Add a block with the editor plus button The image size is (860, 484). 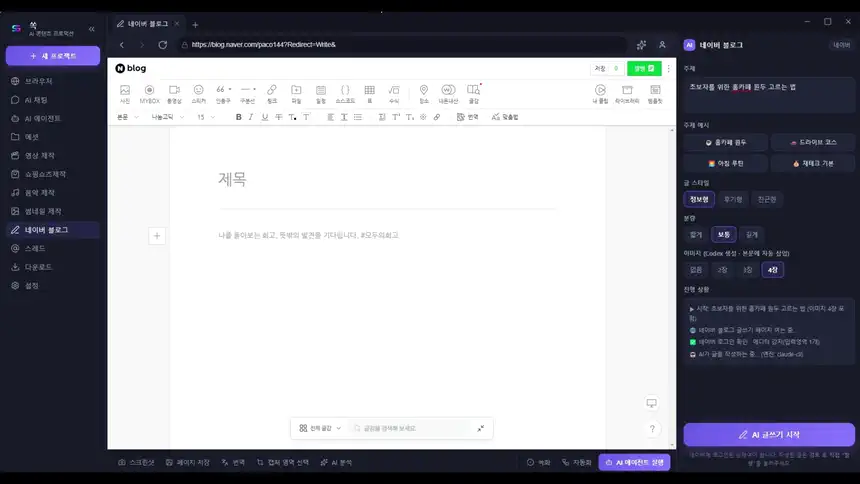click(x=157, y=236)
